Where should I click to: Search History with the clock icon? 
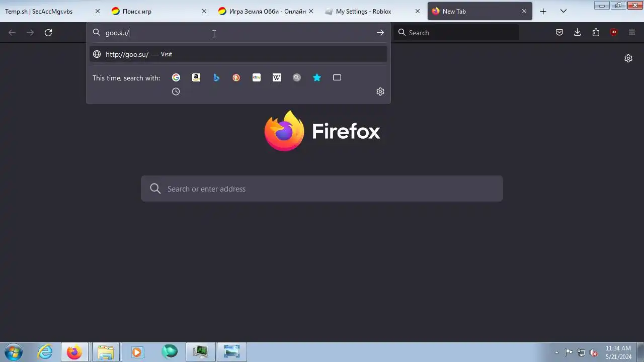(176, 92)
